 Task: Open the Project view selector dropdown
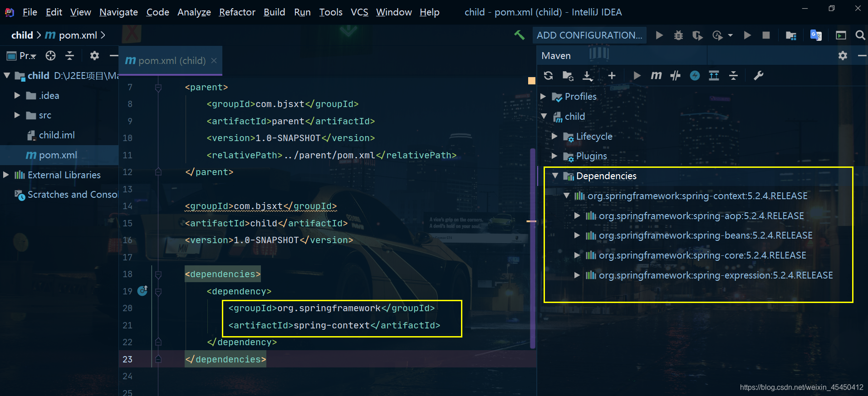21,56
